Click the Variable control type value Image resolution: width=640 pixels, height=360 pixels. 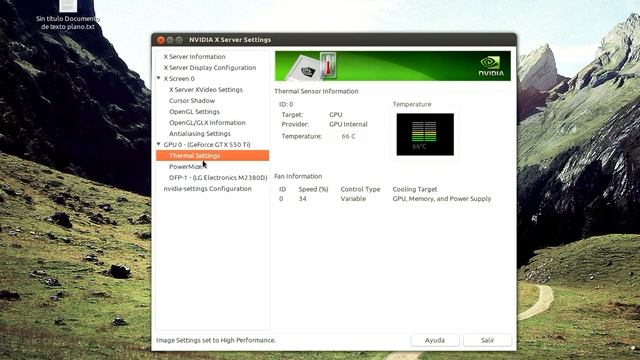[x=353, y=199]
